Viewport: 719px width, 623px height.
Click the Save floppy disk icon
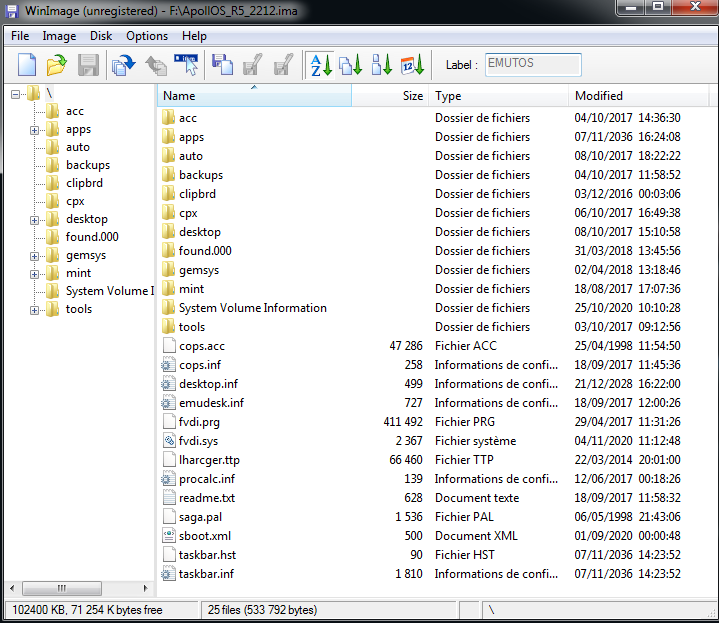88,65
